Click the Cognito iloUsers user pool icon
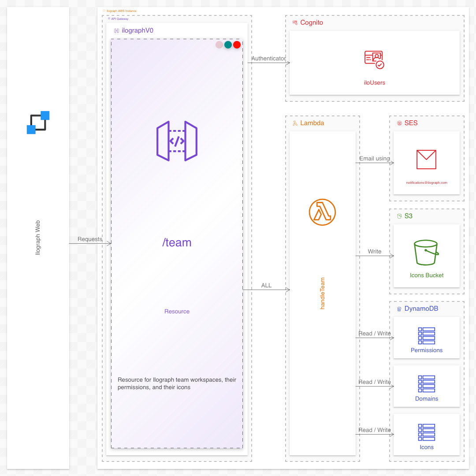 (x=374, y=60)
